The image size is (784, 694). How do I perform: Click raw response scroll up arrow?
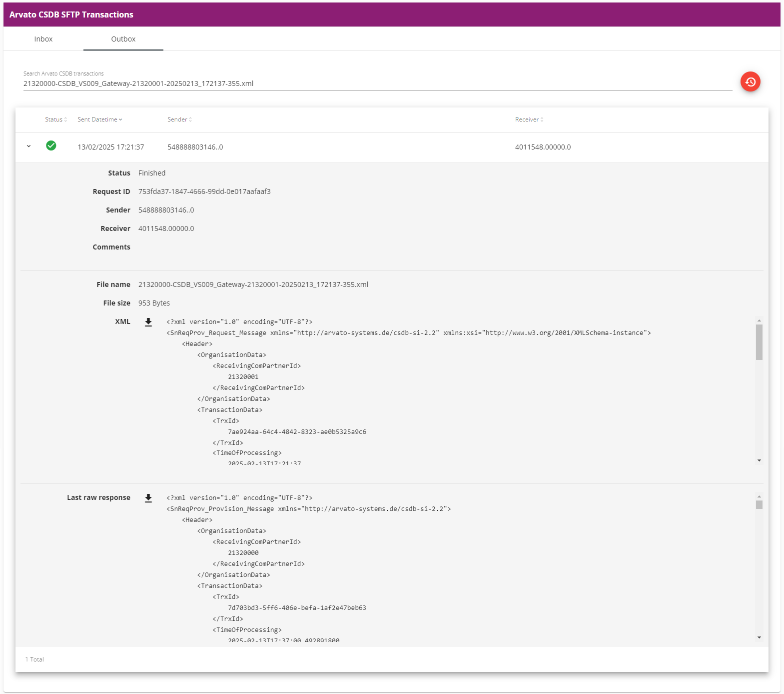[759, 496]
